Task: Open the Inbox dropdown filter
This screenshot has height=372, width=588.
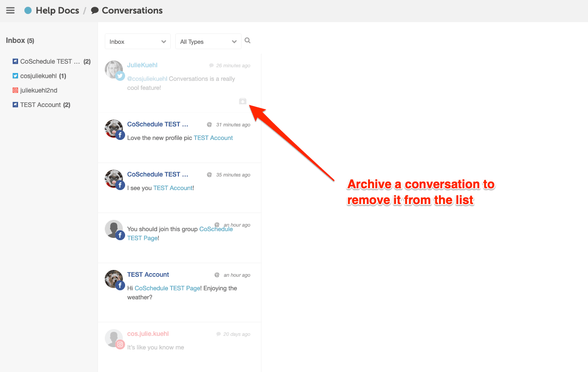Action: pyautogui.click(x=138, y=42)
